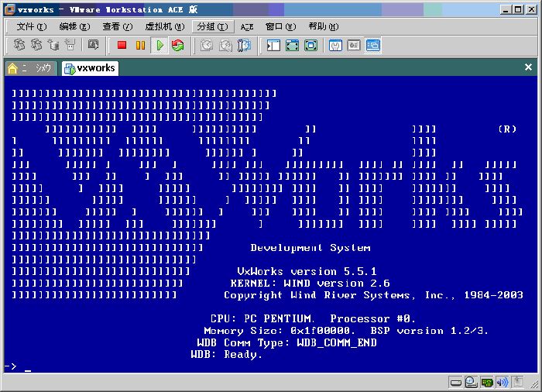Maximize the VMware Workstation window
Screen dimensions: 542x392
coord(518,10)
